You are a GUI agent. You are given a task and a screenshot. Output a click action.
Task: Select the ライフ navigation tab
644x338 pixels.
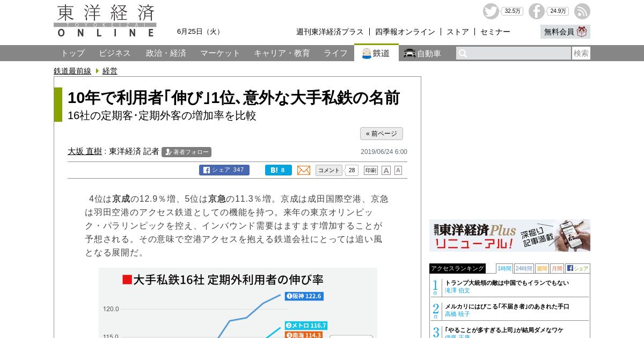pos(335,53)
